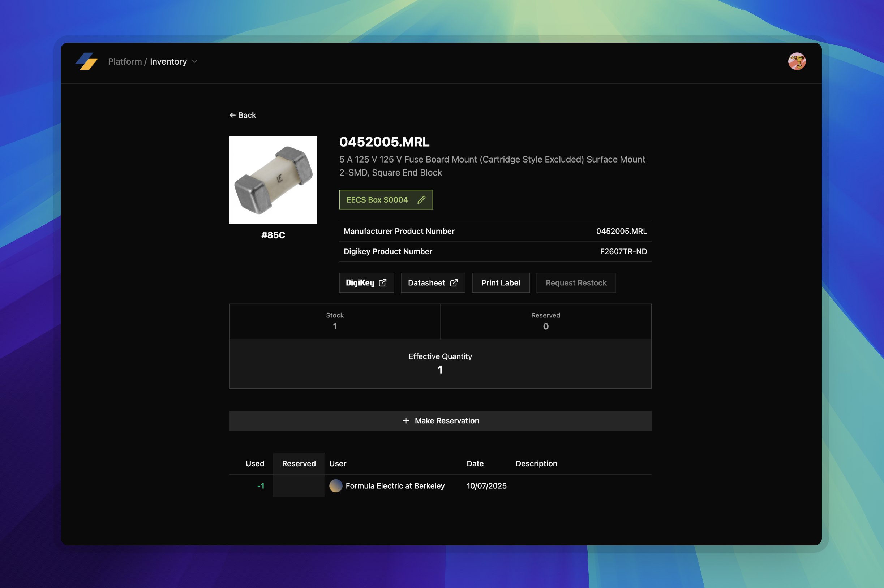Viewport: 884px width, 588px height.
Task: Click the Print Label button
Action: coord(501,283)
